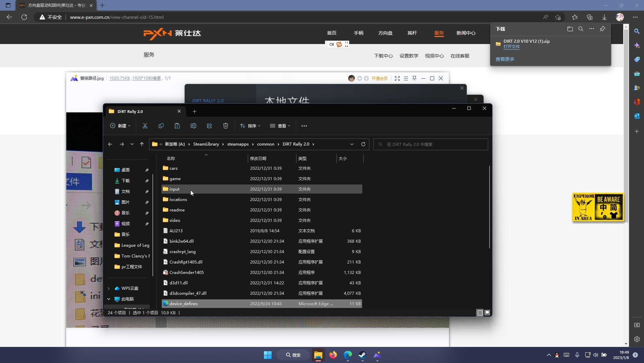Open Firefox from the taskbar
The height and width of the screenshot is (363, 644).
click(x=333, y=355)
